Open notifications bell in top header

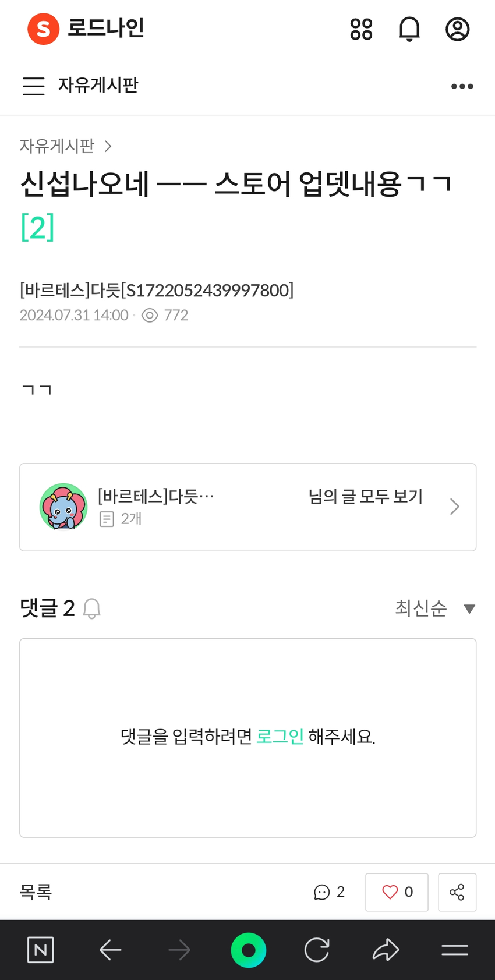409,29
